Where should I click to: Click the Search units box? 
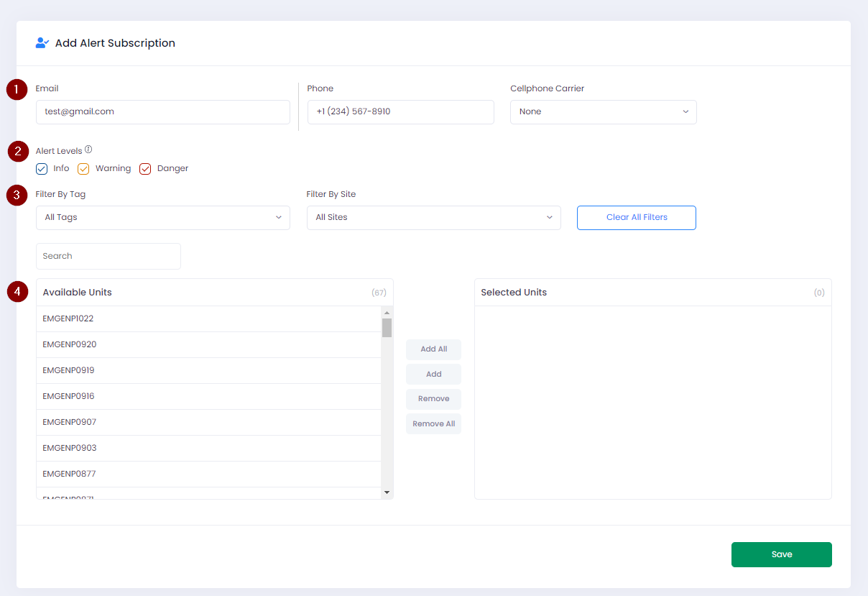pos(108,257)
